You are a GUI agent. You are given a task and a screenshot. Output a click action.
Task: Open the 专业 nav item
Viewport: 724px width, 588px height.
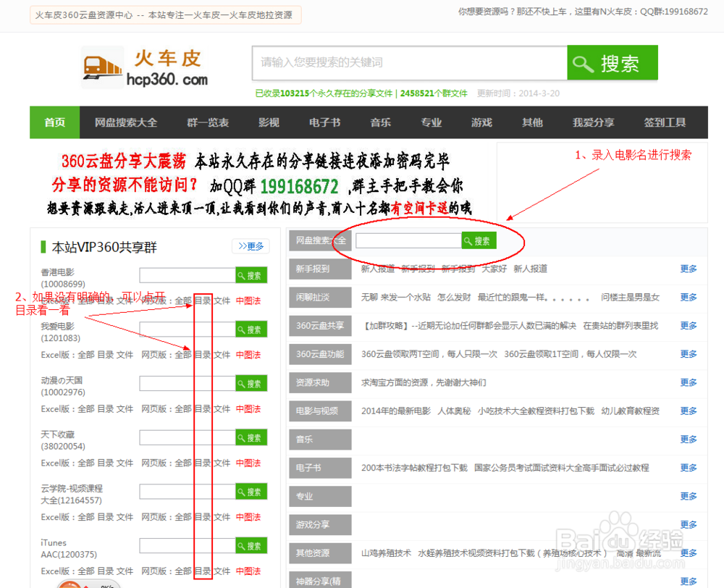[432, 122]
